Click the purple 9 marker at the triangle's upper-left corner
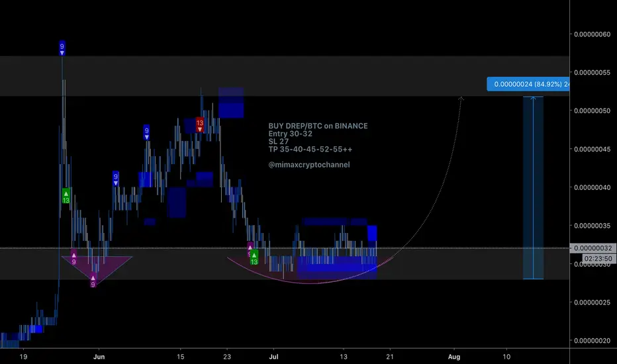The height and width of the screenshot is (364, 617). coord(73,257)
